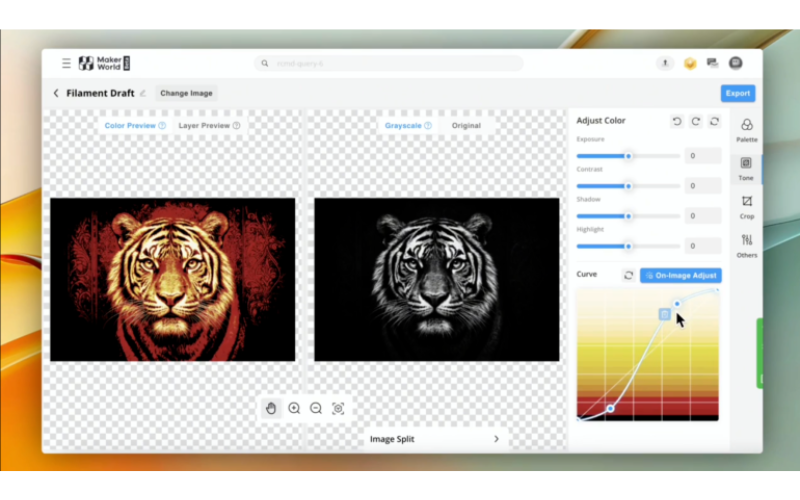Click the Export button

pyautogui.click(x=738, y=93)
